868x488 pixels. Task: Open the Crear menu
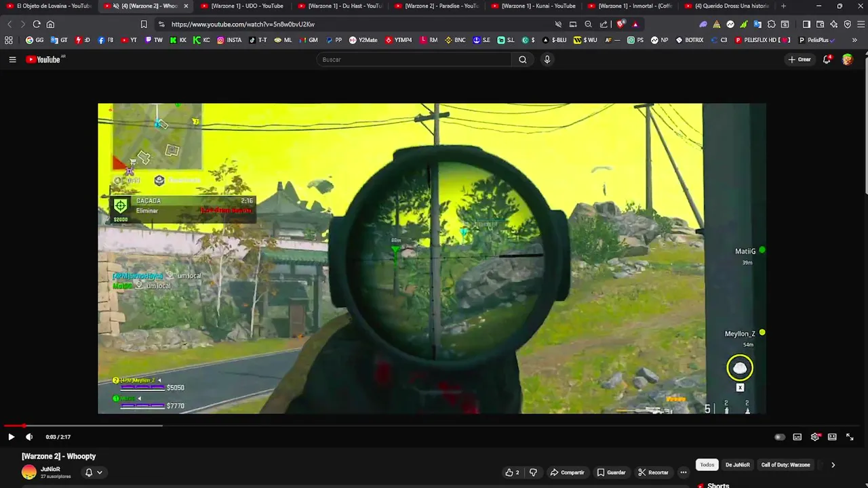click(x=800, y=60)
